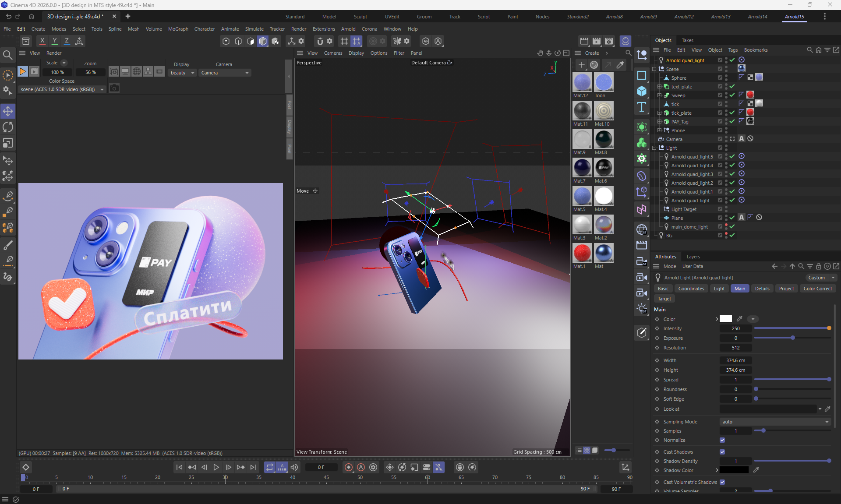Start the interactive render play icon
Image resolution: width=841 pixels, height=504 pixels.
(23, 71)
